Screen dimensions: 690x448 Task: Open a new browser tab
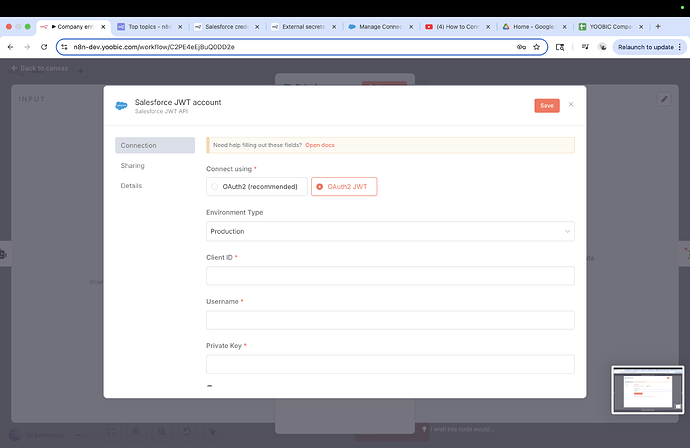coord(658,26)
